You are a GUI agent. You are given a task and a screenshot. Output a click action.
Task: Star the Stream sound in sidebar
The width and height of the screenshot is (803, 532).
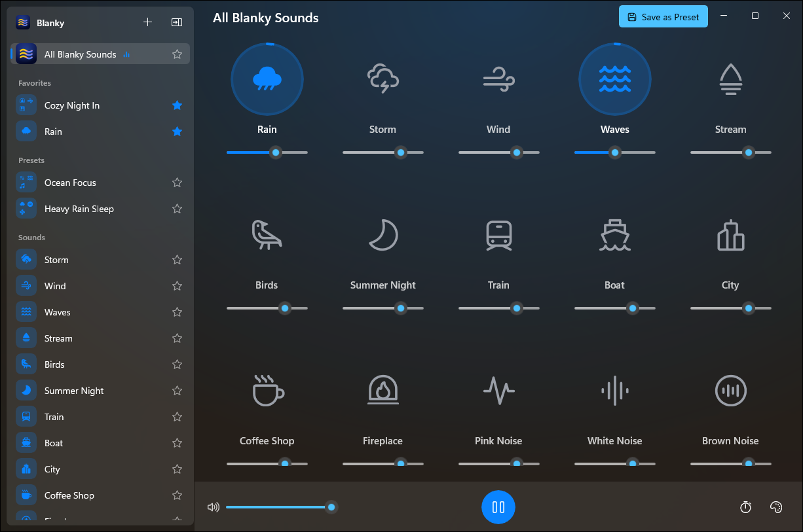click(177, 338)
